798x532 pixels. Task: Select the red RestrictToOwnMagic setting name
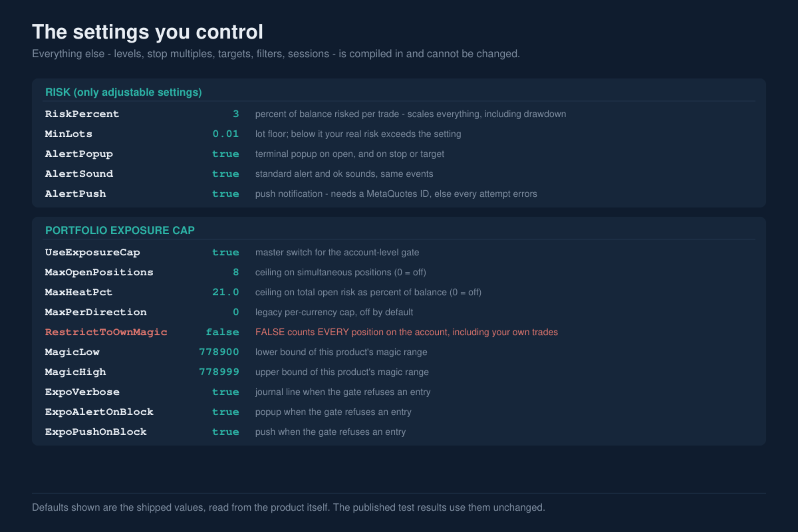(x=106, y=332)
